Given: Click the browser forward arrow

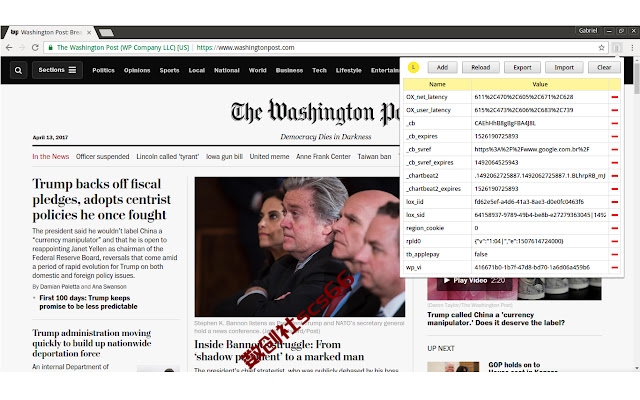Looking at the screenshot, I should (x=22, y=48).
